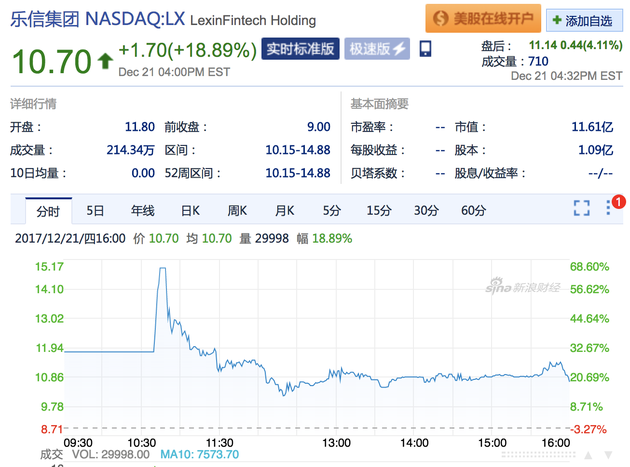630x467 pixels.
Task: Click the change value +1.70(+18.89%)
Action: click(x=188, y=50)
